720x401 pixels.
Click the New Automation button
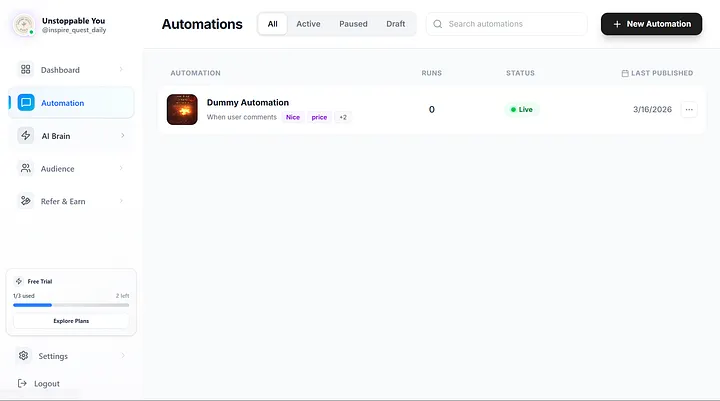(651, 24)
